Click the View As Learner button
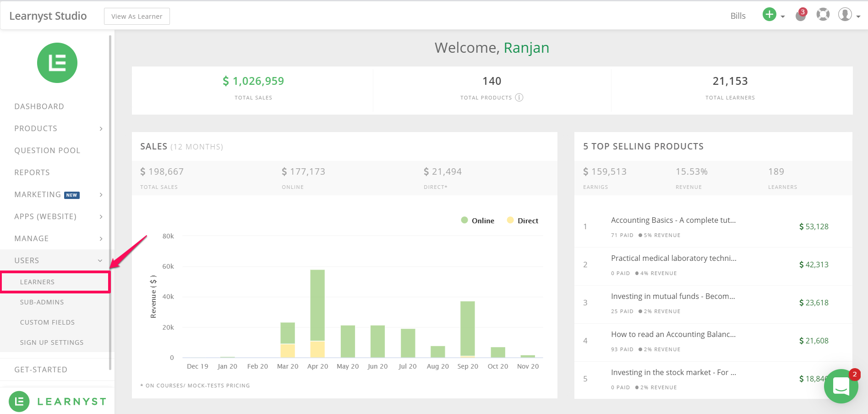Viewport: 868px width, 414px height. pyautogui.click(x=137, y=17)
